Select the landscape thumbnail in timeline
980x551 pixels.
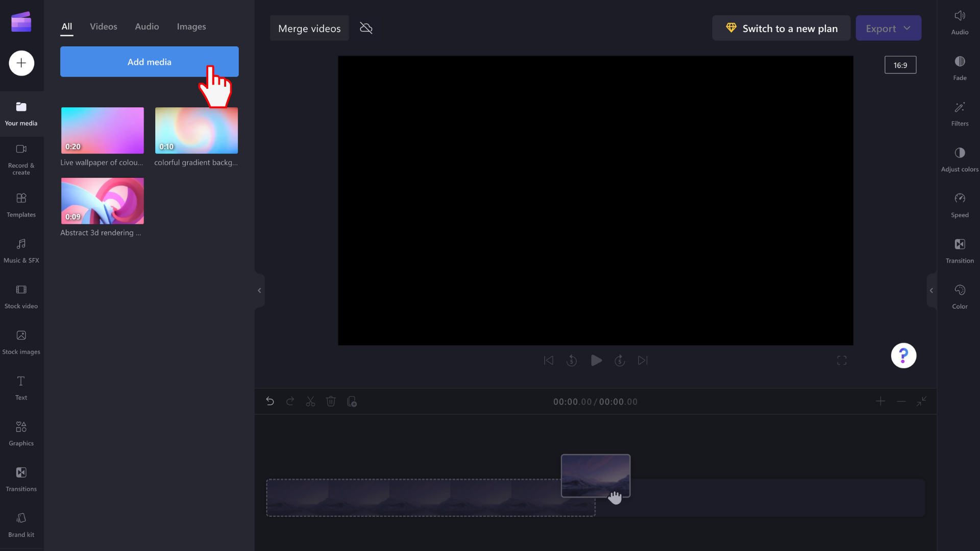tap(596, 475)
